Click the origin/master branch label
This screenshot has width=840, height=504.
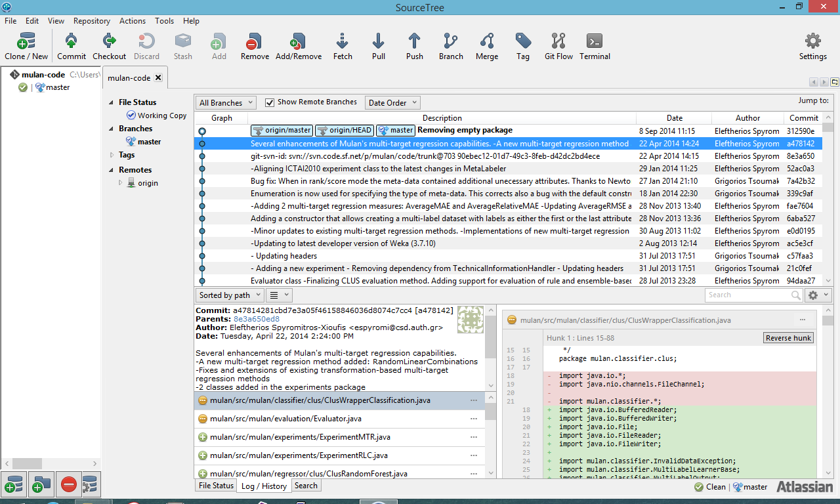point(282,131)
